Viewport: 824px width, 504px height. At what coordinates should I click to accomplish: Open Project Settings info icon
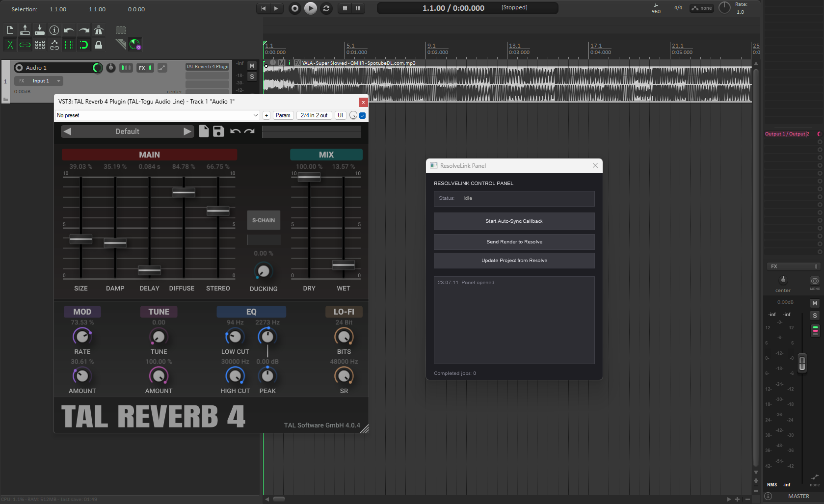54,30
